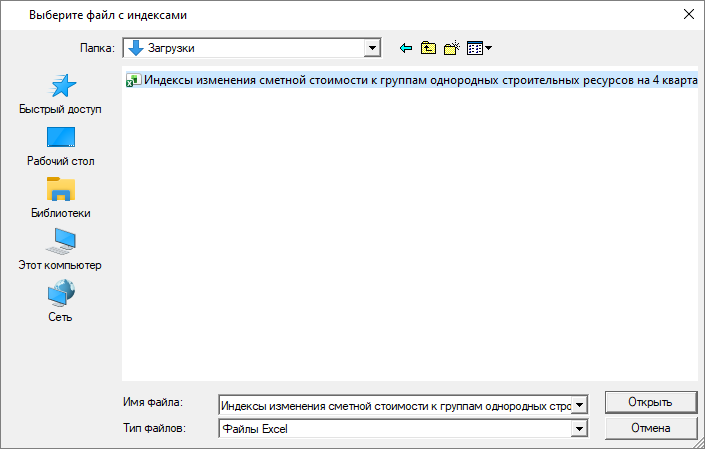Select Этот компьютер in the sidebar
705x449 pixels.
60,250
